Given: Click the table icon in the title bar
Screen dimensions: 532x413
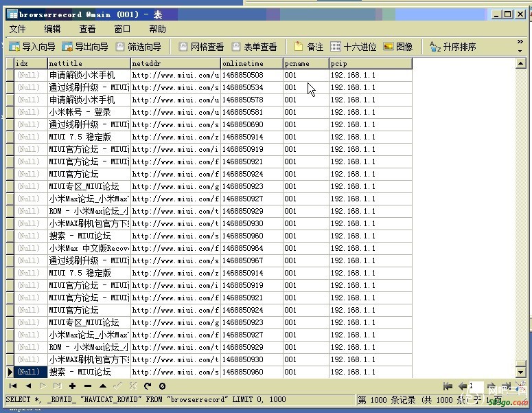Looking at the screenshot, I should click(x=12, y=14).
